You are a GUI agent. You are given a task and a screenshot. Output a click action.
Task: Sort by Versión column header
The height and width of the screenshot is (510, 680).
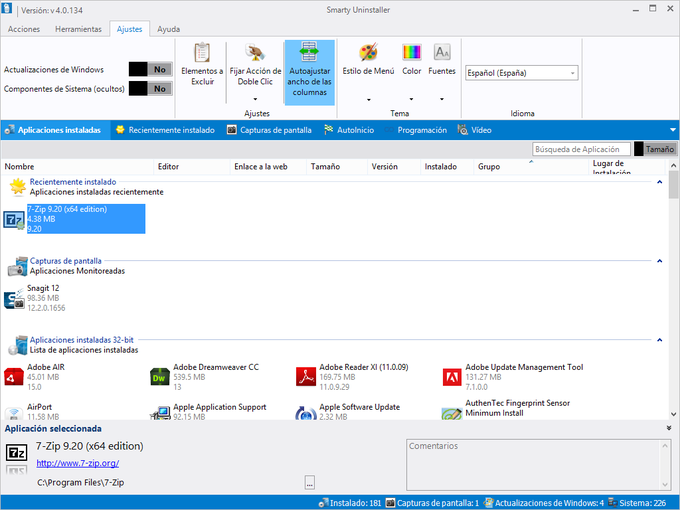(393, 167)
